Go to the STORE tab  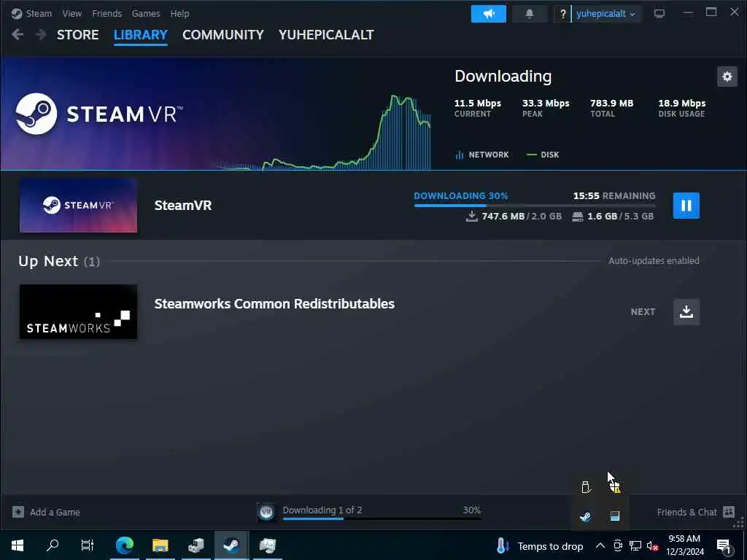click(x=77, y=35)
